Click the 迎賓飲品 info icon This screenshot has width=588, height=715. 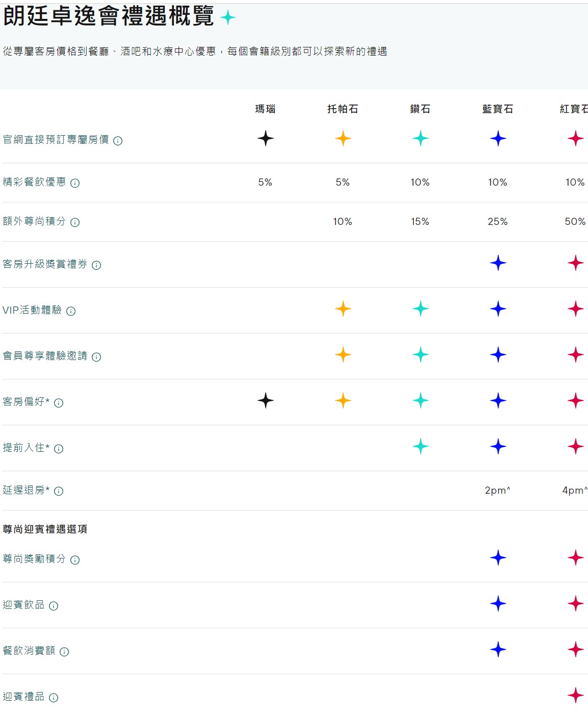click(54, 606)
